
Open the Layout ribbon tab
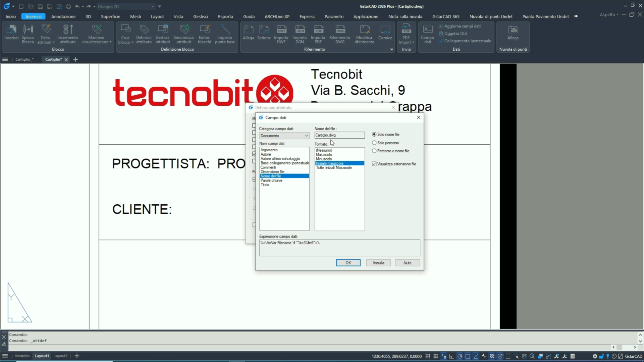[157, 16]
